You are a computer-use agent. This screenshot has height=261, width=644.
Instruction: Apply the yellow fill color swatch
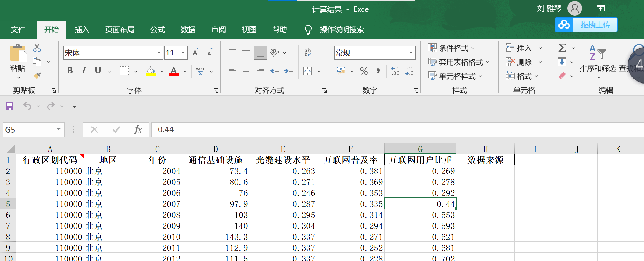[x=150, y=71]
